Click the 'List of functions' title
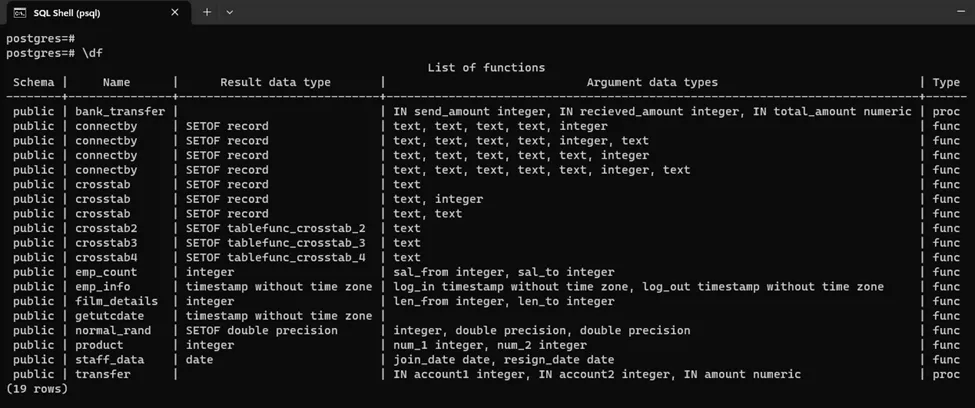 486,68
